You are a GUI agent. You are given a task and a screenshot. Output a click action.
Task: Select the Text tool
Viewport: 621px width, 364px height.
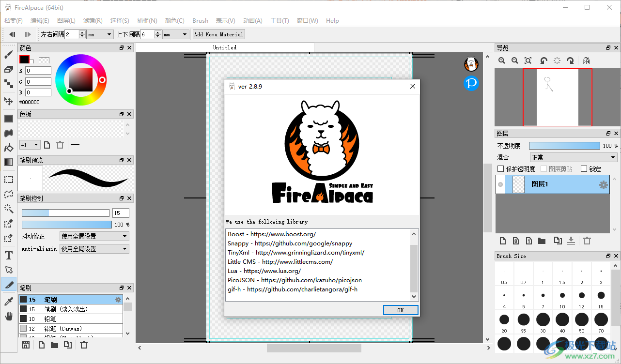pyautogui.click(x=9, y=255)
